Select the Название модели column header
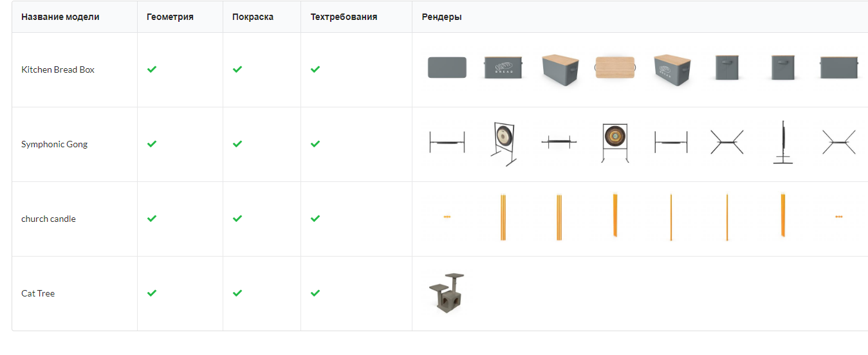868x355 pixels. [x=60, y=17]
